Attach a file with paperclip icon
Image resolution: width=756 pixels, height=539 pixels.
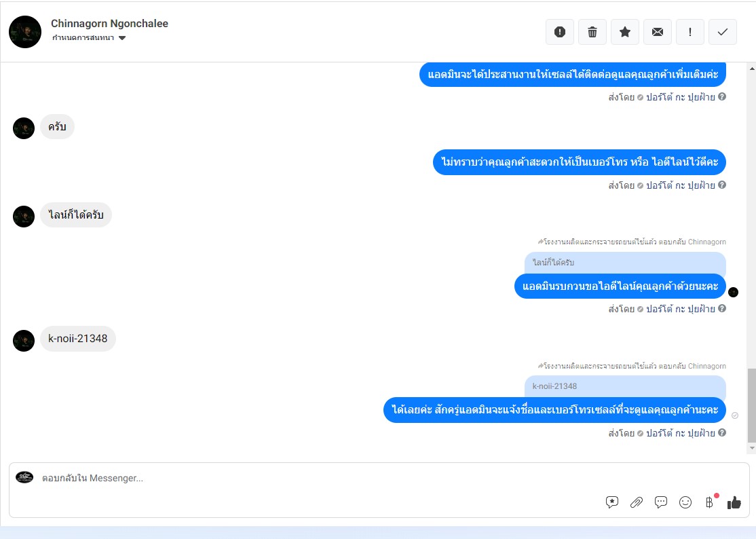(x=637, y=502)
